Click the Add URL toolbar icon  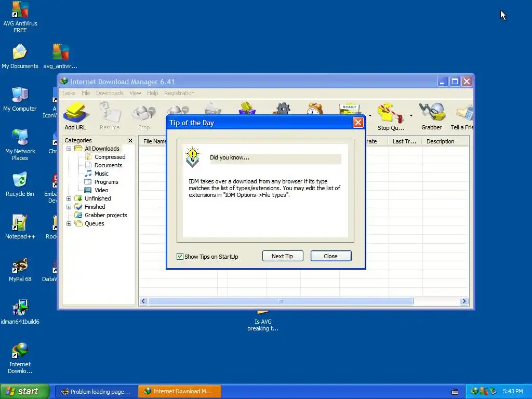pyautogui.click(x=75, y=116)
